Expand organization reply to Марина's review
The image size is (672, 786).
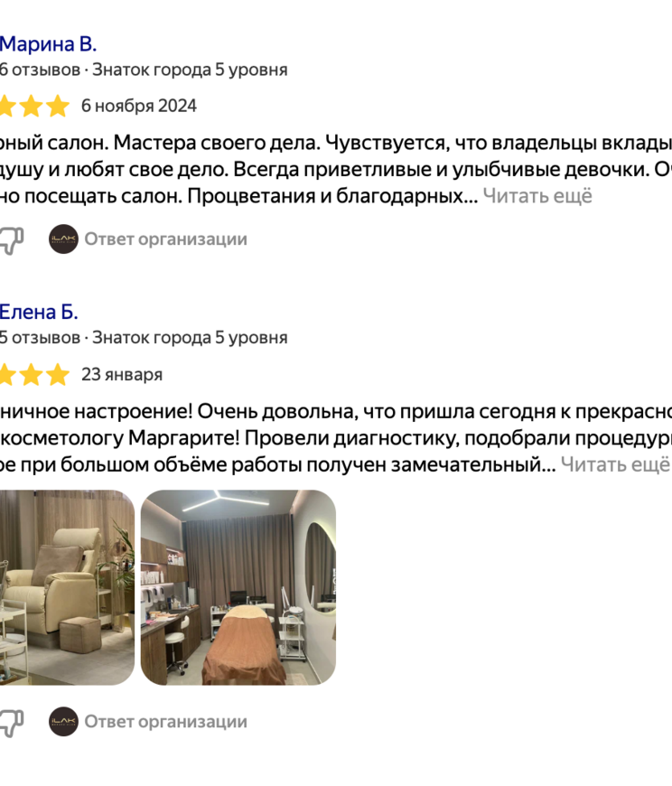[166, 239]
